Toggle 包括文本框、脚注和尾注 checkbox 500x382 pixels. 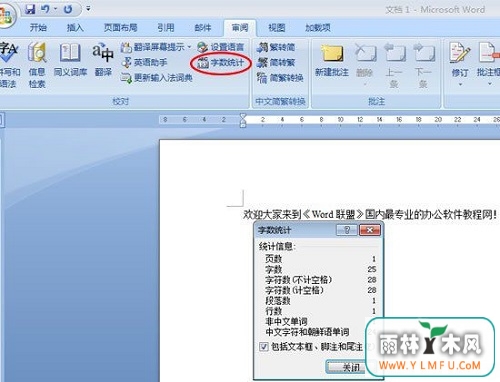(264, 347)
